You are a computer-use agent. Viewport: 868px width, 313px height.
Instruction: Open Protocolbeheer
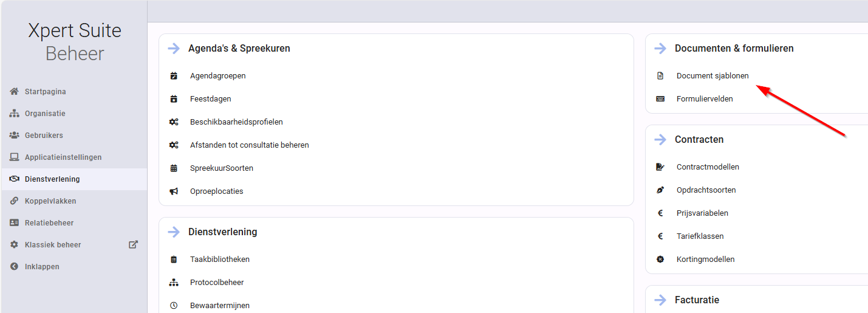point(217,283)
